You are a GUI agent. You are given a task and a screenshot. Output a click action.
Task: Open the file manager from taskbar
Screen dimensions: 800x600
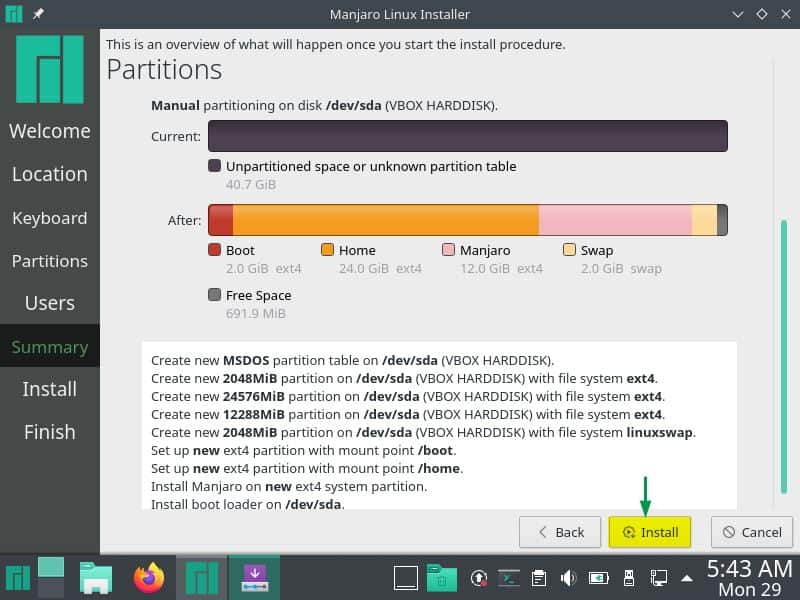[x=97, y=577]
